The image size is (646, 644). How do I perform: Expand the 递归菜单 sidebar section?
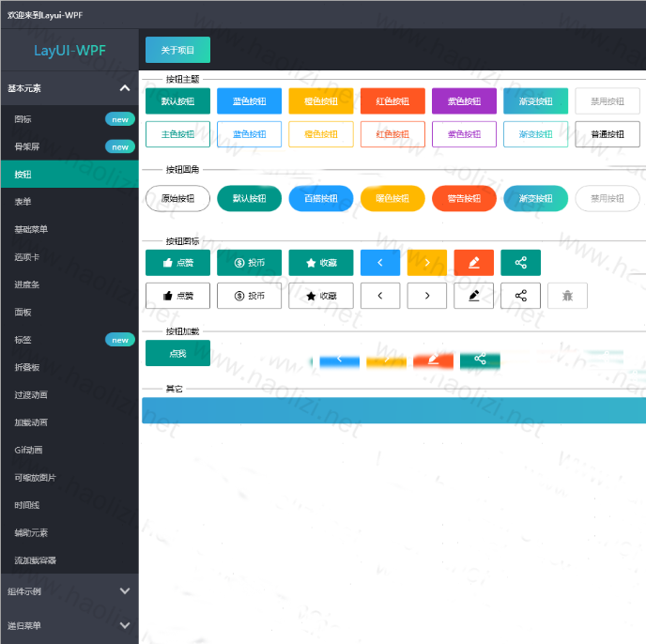click(x=69, y=625)
